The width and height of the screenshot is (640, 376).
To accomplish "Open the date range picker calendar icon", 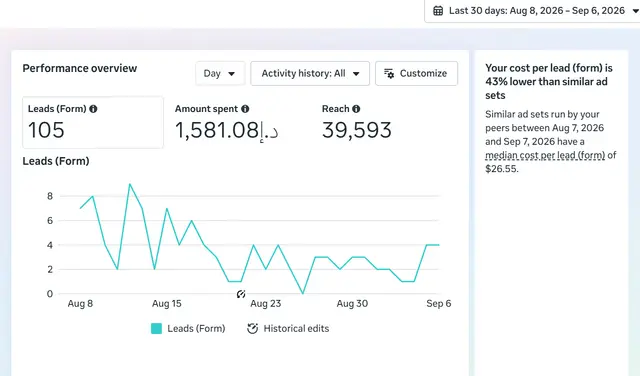I will point(438,11).
